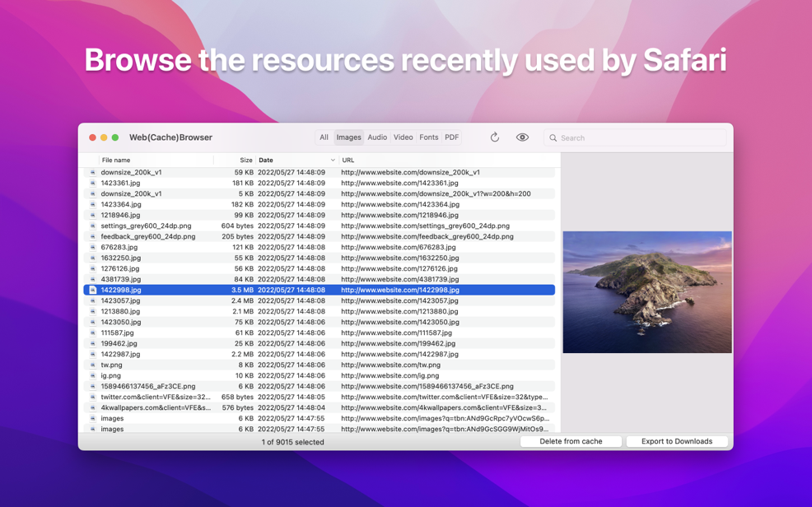Screen dimensions: 812x507
Task: Click file icon of 199462.jpg
Action: point(93,343)
